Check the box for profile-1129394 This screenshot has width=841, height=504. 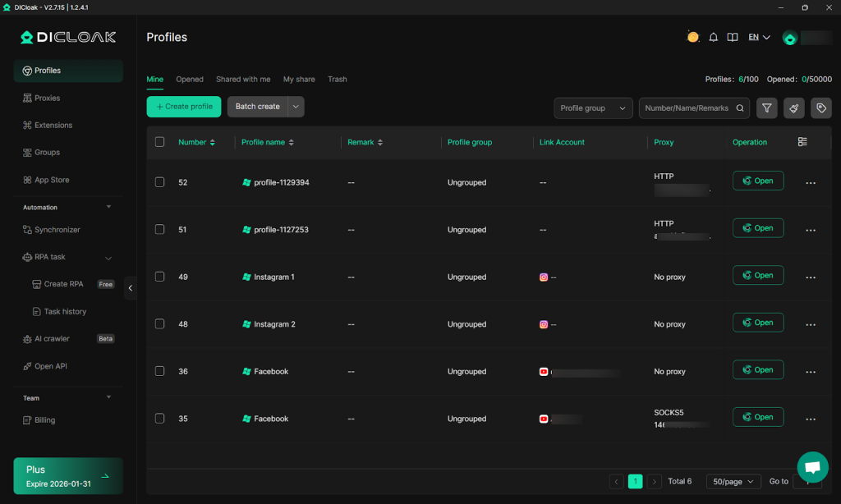coord(160,182)
